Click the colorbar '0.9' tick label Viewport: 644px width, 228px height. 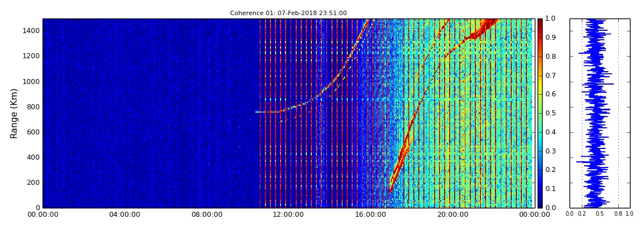[x=550, y=38]
